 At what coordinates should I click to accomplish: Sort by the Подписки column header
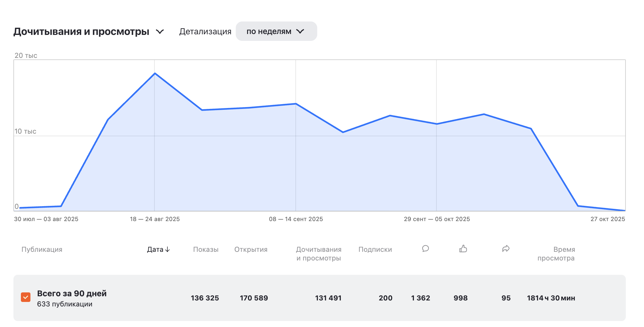(375, 249)
